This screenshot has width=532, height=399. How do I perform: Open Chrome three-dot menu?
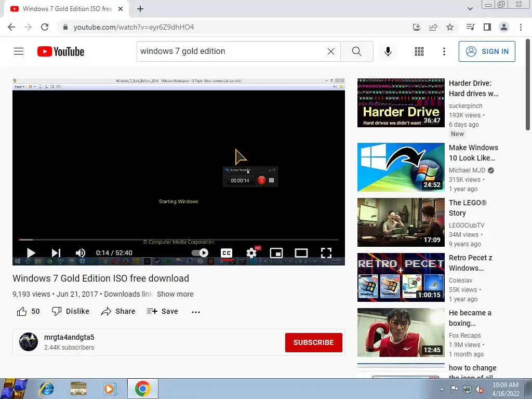521,27
